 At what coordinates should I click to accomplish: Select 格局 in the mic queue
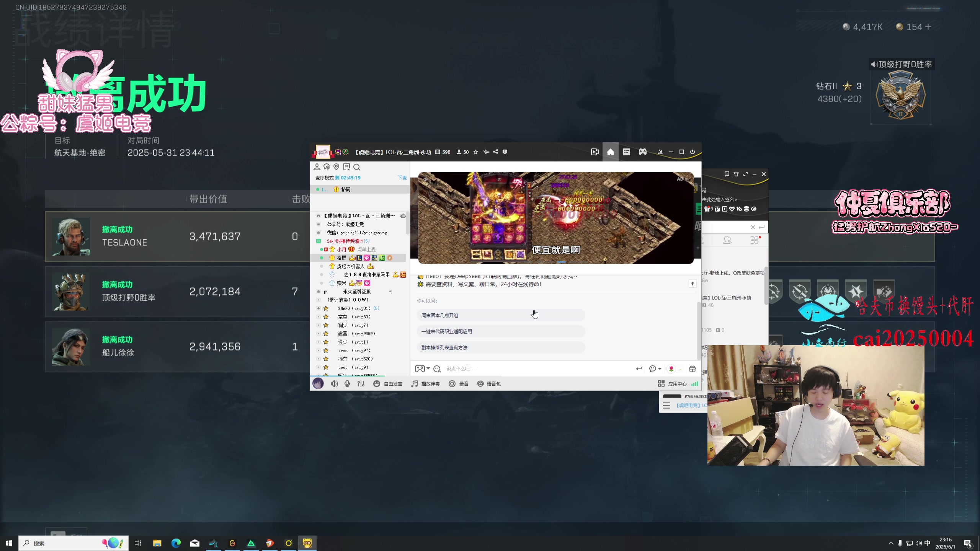point(360,189)
